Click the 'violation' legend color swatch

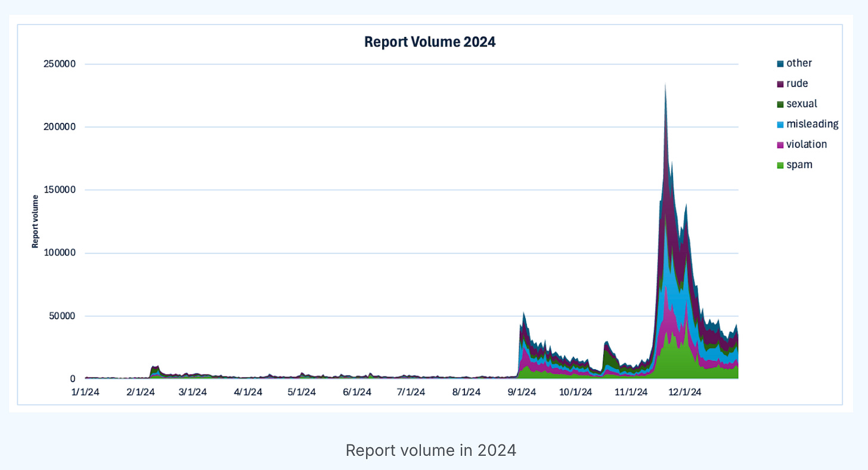tap(780, 144)
